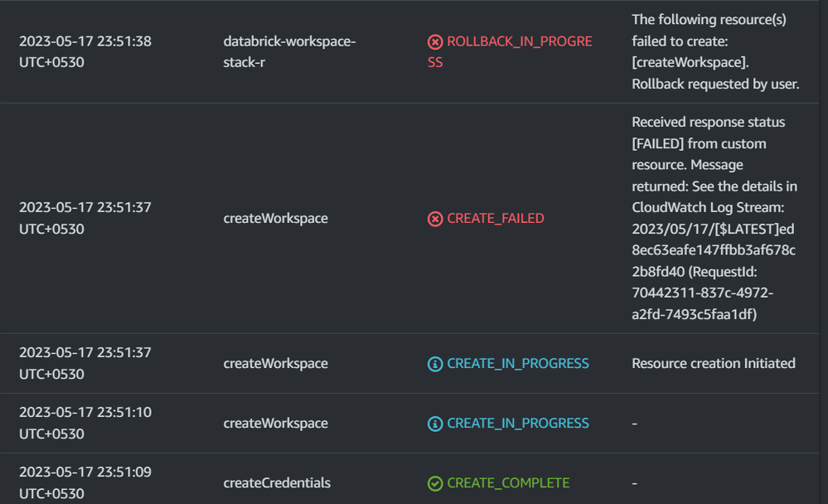The height and width of the screenshot is (504, 828).
Task: Click the red error icon beside ROLLBACK_IN_PROGRESS
Action: [435, 41]
